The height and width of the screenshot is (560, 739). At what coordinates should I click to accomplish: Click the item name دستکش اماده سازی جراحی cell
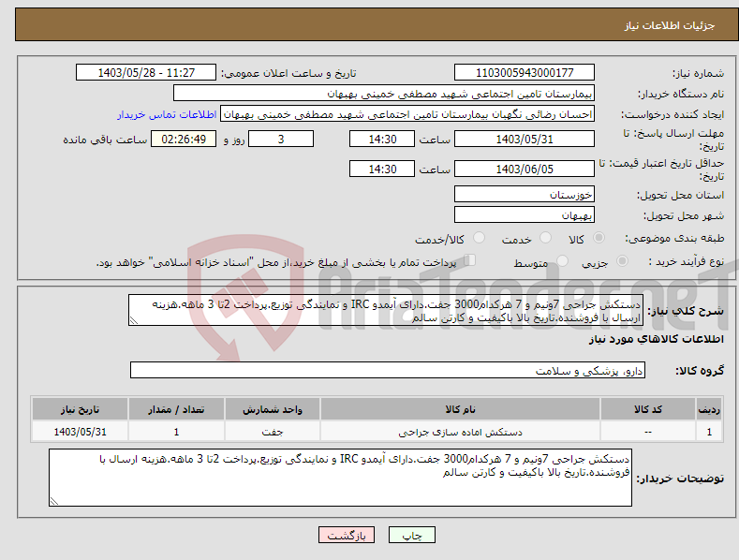click(x=460, y=432)
